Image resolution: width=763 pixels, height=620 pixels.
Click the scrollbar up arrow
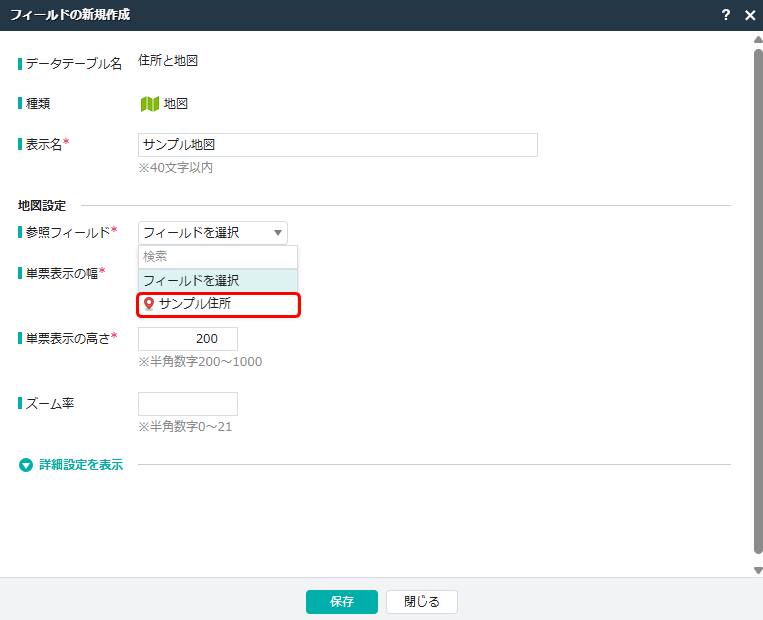[758, 39]
